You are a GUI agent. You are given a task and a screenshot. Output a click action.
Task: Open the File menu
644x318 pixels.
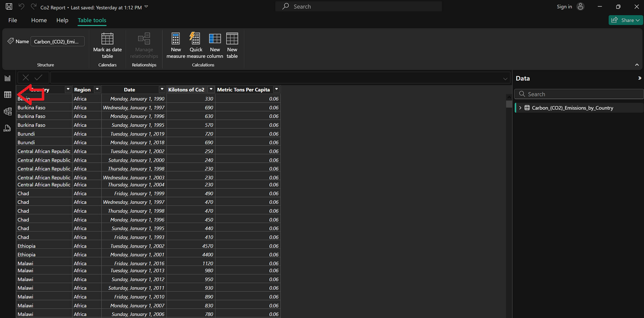[x=13, y=20]
